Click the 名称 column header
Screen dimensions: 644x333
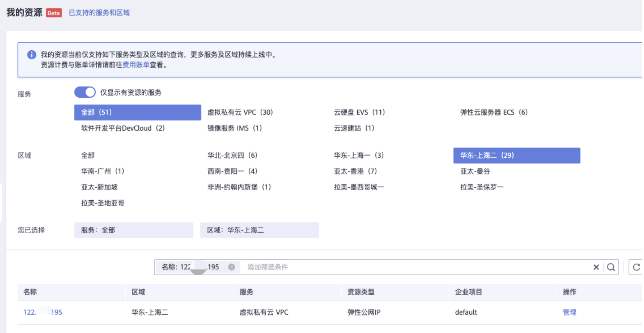point(30,292)
